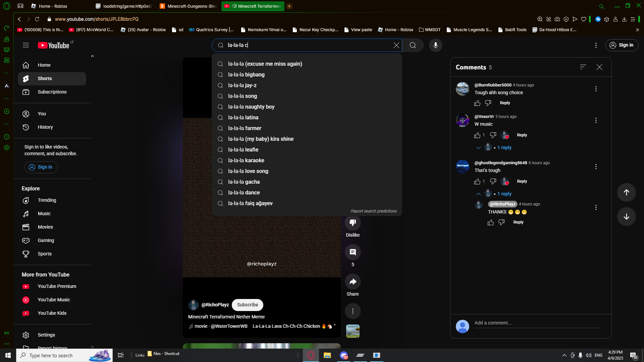This screenshot has width=644, height=362.
Task: Subscribe to @RichoPlayz
Action: (248, 305)
